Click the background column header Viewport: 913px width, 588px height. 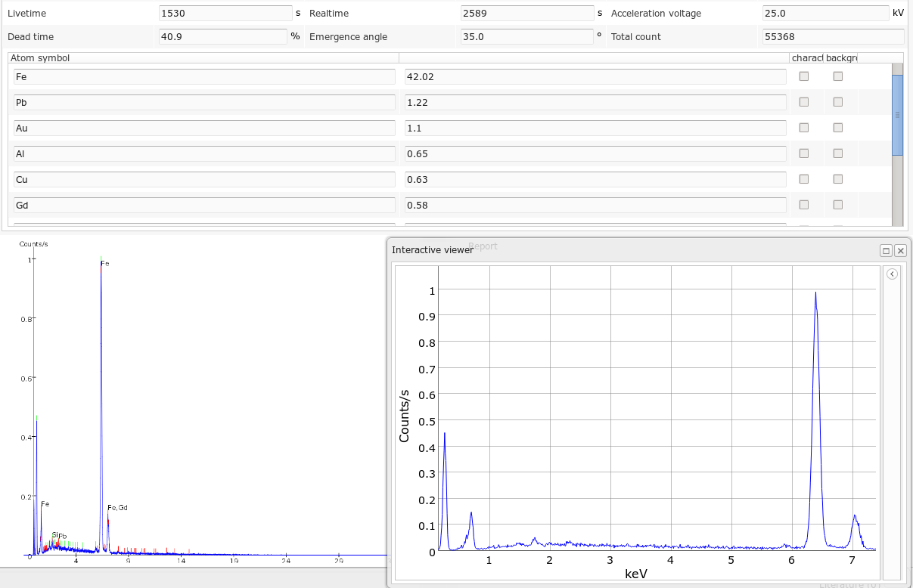841,57
